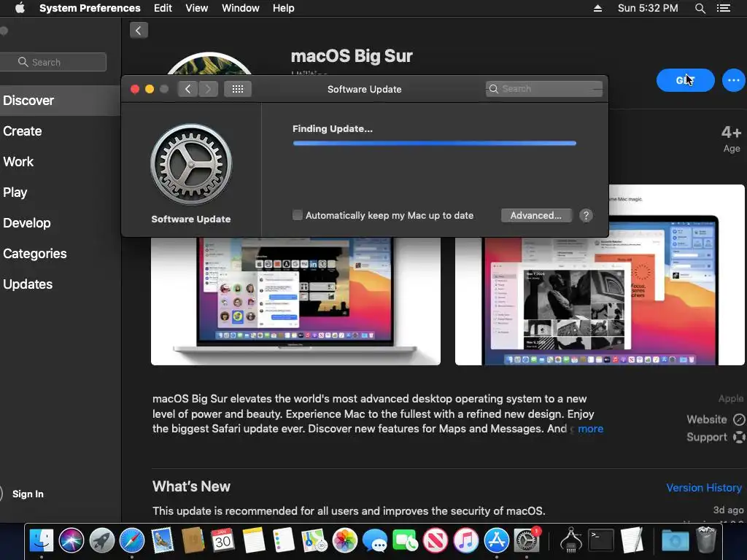Click the Advanced... button
Viewport: 747px width, 560px height.
click(536, 215)
